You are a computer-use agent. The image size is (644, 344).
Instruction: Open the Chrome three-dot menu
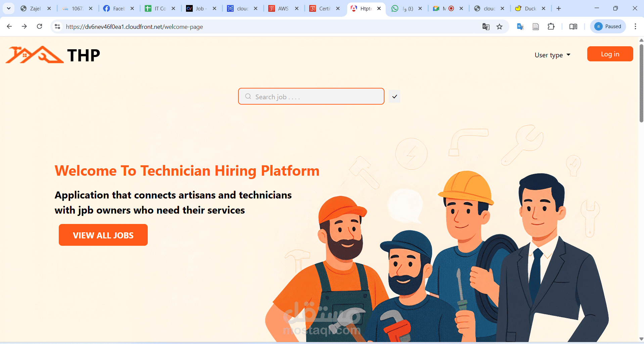(x=635, y=26)
